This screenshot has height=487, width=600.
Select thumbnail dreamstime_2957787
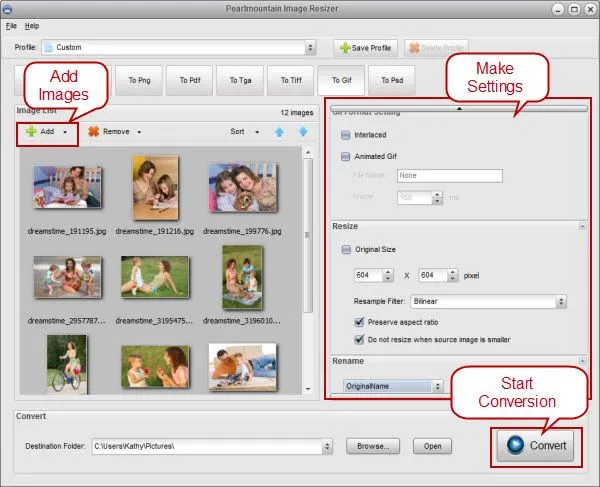[x=67, y=277]
